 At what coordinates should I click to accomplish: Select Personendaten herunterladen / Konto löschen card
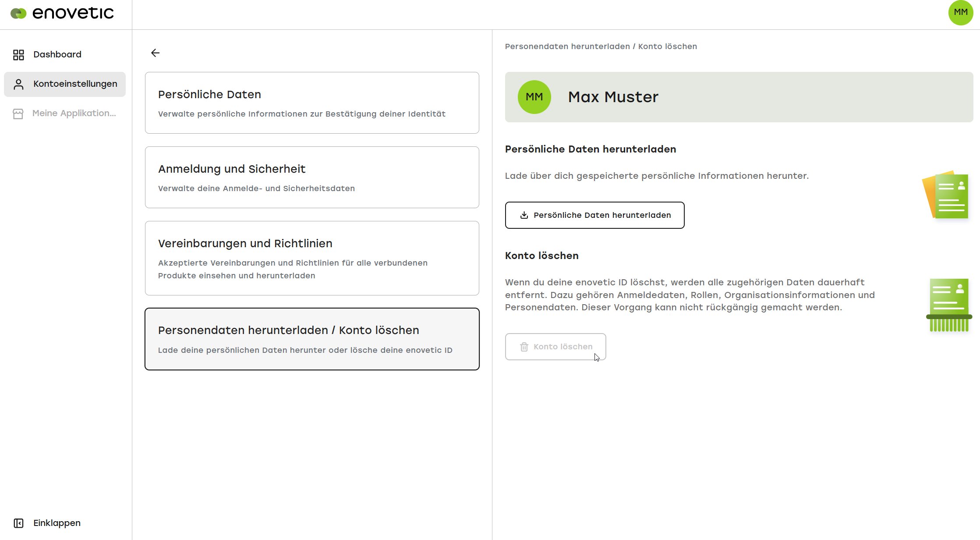tap(312, 339)
